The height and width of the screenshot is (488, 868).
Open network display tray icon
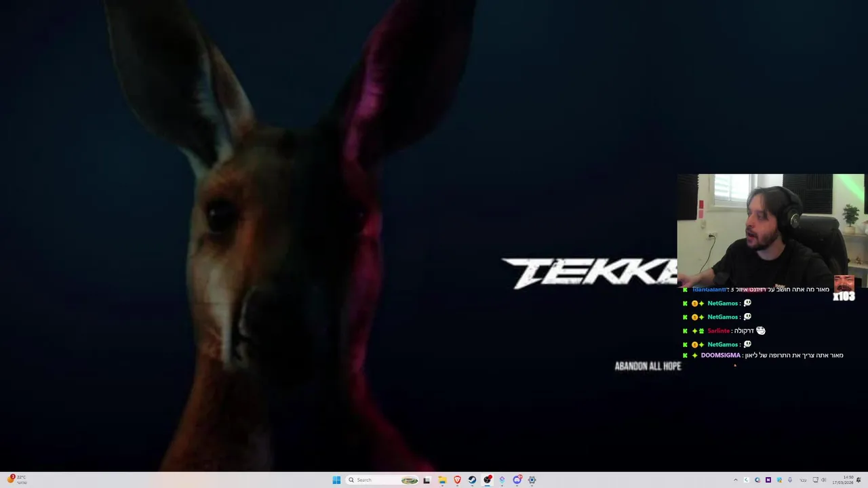(815, 480)
